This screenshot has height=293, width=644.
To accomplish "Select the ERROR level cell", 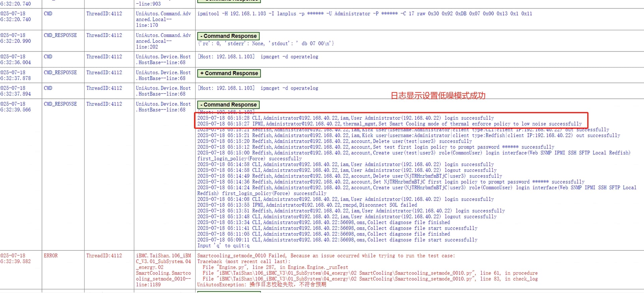I will tap(51, 256).
